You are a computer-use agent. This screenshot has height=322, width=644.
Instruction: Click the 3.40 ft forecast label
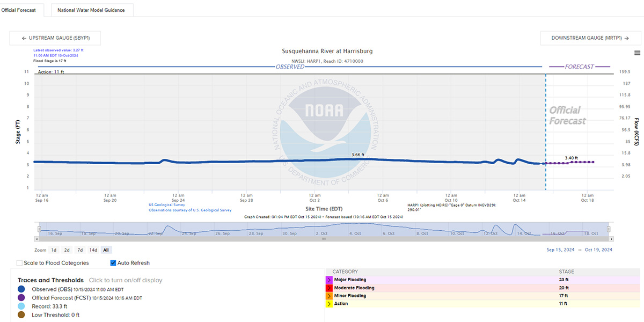[x=572, y=158]
